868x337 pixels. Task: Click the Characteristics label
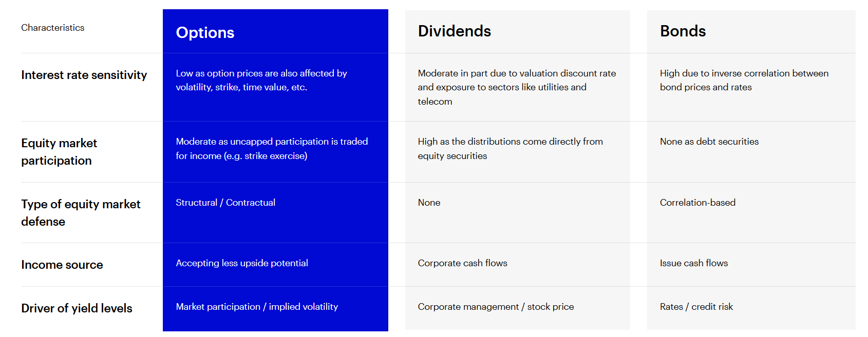(53, 28)
